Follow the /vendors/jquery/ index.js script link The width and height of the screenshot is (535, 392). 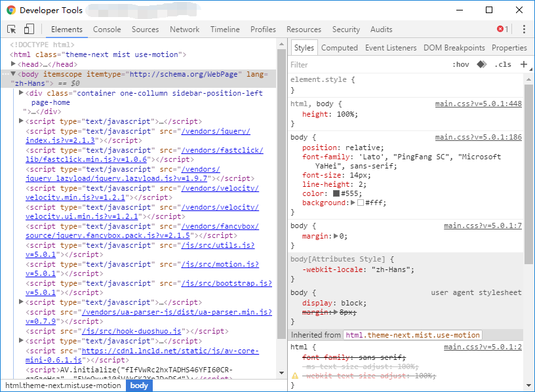(x=216, y=131)
